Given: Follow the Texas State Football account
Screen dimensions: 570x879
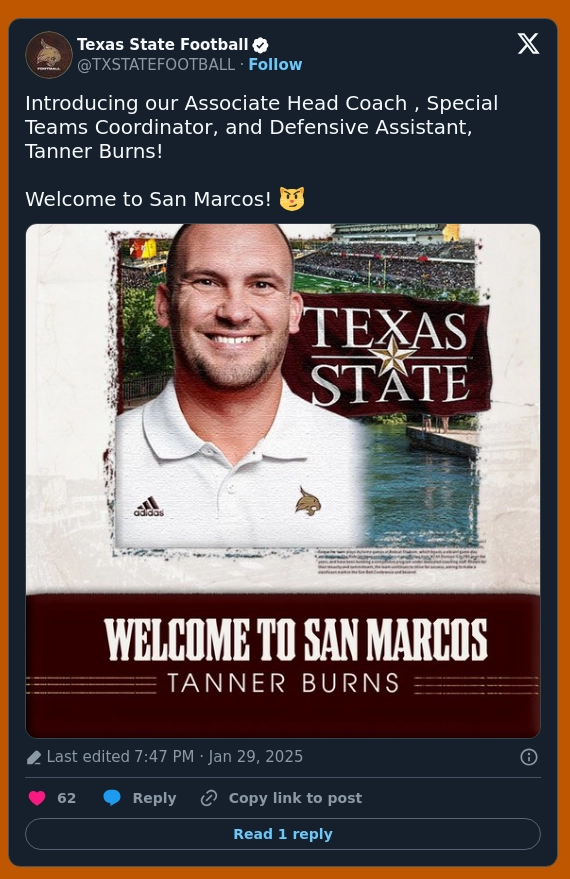Looking at the screenshot, I should [x=275, y=64].
